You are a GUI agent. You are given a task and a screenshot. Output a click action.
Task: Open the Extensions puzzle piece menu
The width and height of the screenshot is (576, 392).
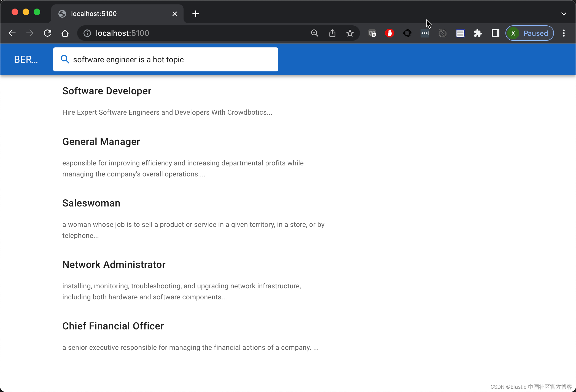(478, 33)
